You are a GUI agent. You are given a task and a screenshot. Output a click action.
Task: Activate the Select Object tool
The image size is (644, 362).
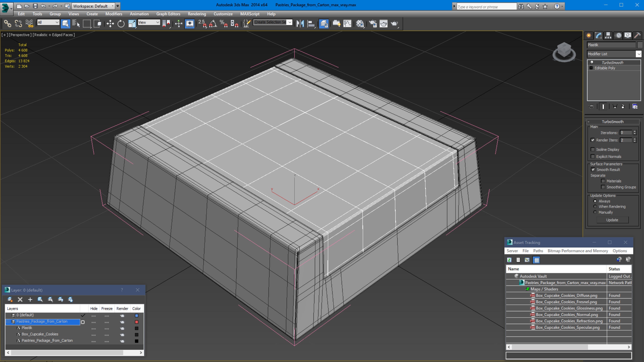tap(65, 23)
